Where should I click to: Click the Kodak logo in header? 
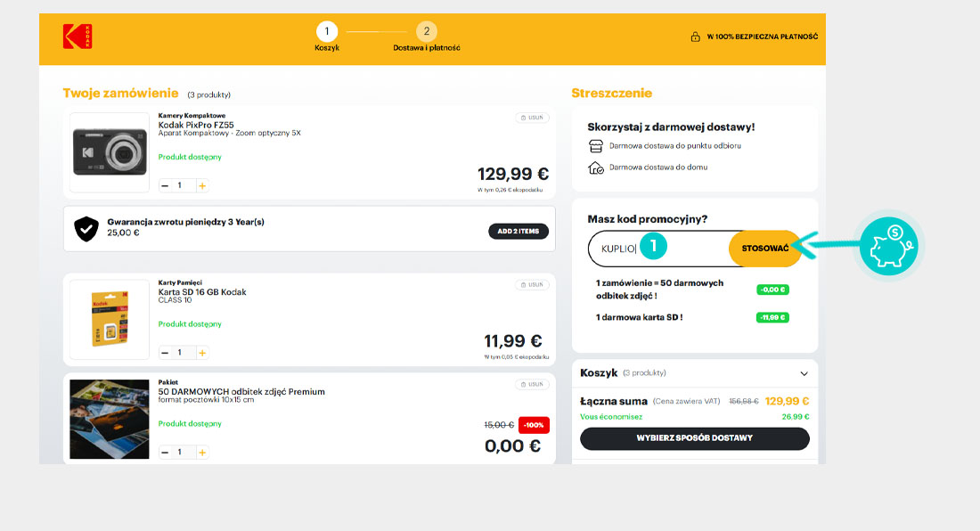(x=78, y=37)
